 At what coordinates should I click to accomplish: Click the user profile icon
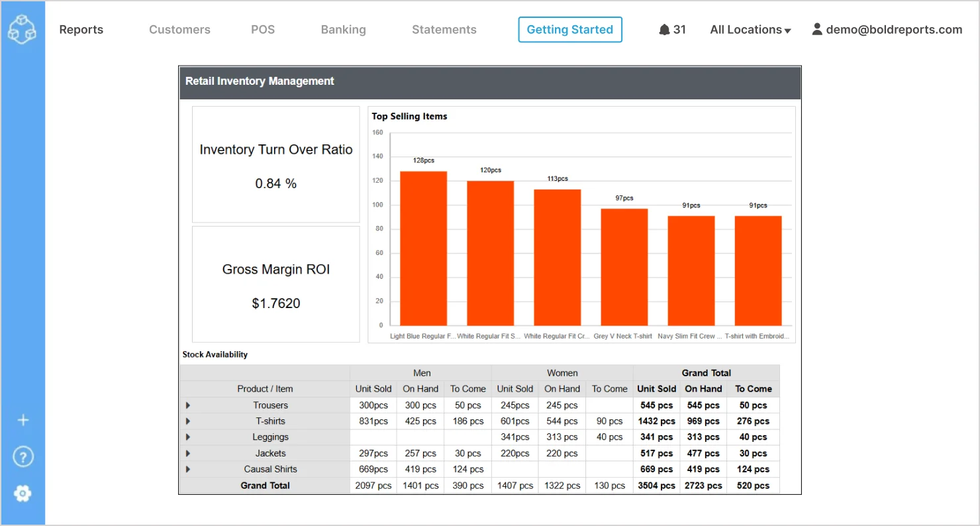[x=817, y=28]
